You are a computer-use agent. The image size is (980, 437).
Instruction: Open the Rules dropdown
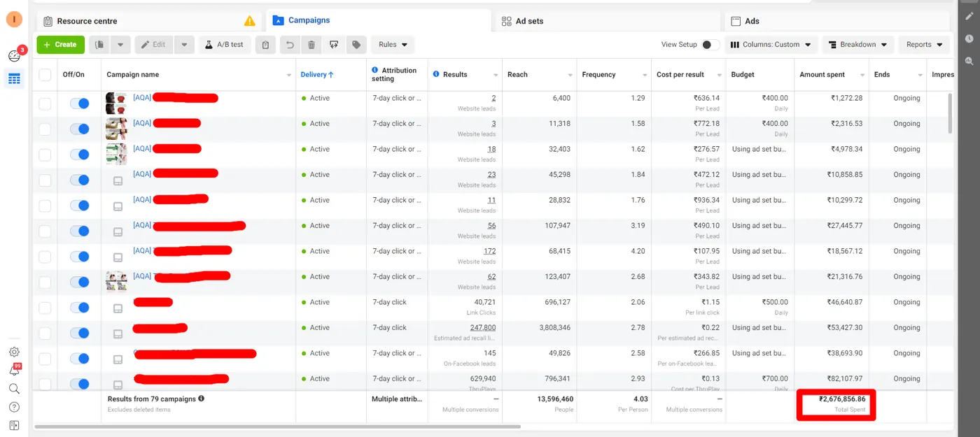(x=393, y=45)
